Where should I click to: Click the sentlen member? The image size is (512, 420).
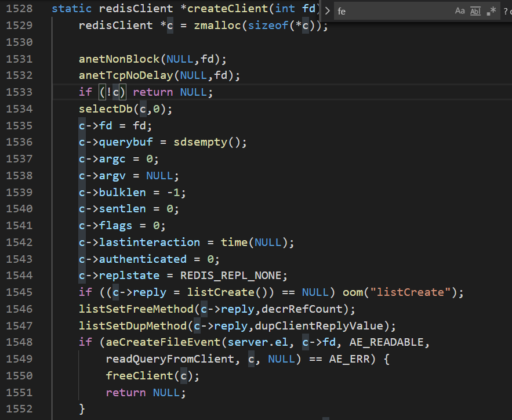coord(122,209)
